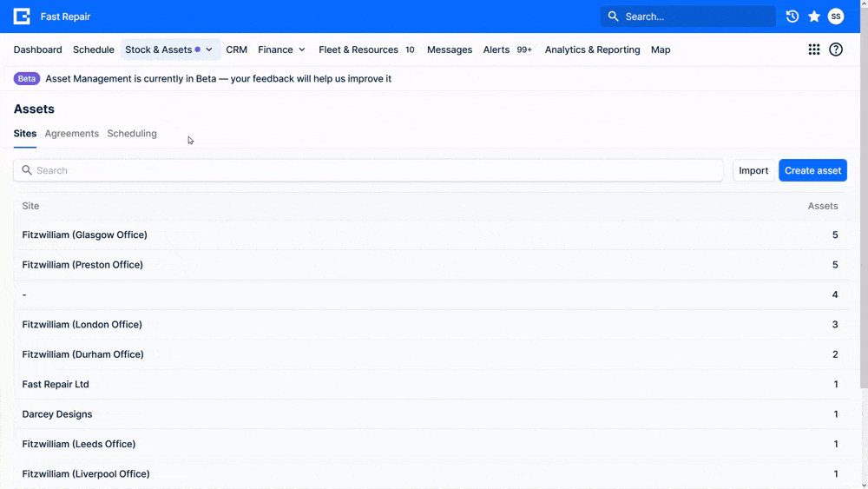The width and height of the screenshot is (868, 489).
Task: Click the Create asset button
Action: [812, 170]
